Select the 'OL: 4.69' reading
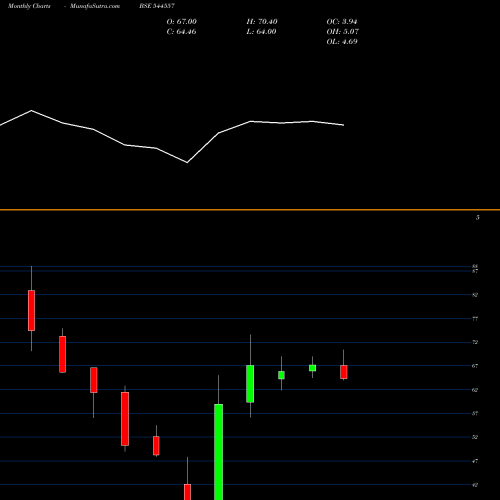The width and height of the screenshot is (500, 500). point(342,42)
